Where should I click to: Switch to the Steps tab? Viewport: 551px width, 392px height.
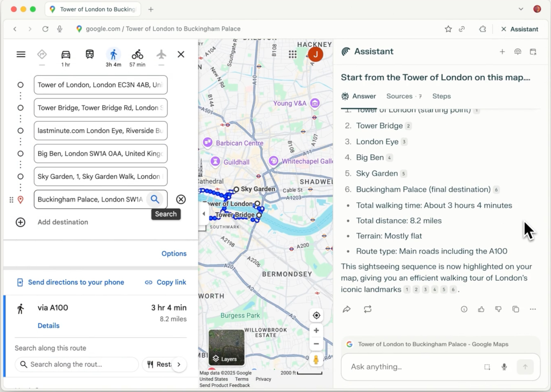coord(442,96)
